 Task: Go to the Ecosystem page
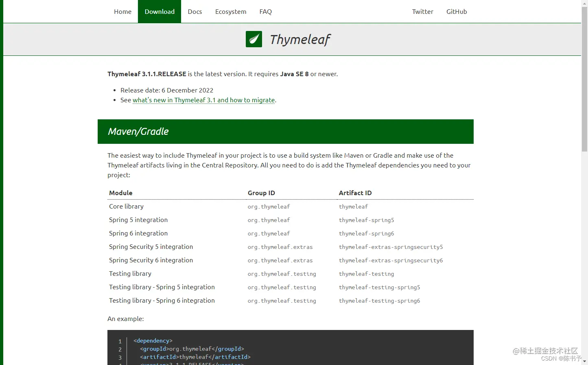(231, 11)
